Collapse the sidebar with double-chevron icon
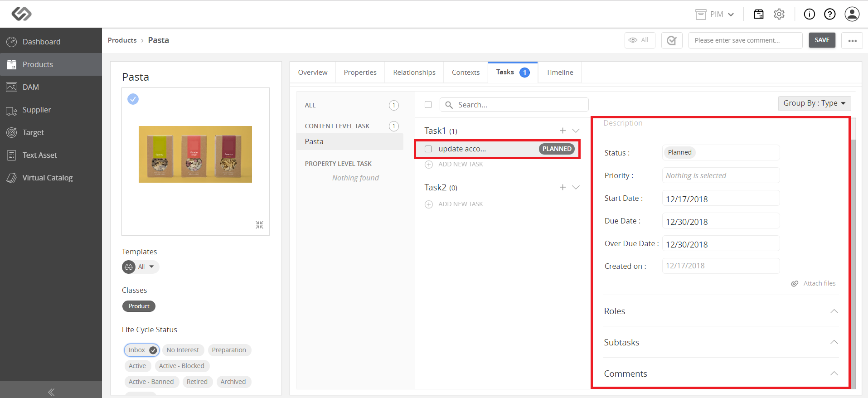 coord(51,392)
